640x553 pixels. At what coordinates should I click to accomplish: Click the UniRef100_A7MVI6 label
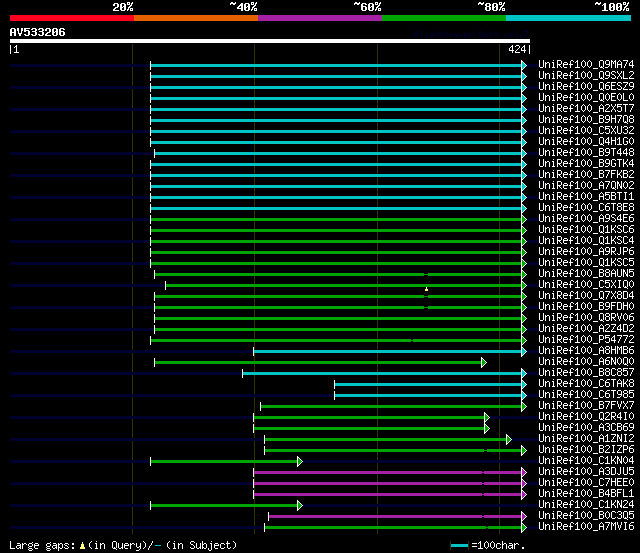coord(586,527)
